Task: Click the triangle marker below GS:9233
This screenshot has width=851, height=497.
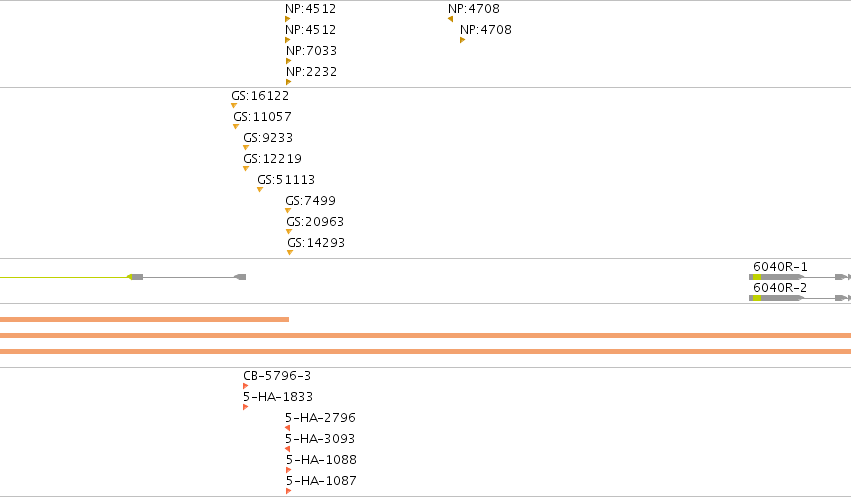Action: [246, 147]
